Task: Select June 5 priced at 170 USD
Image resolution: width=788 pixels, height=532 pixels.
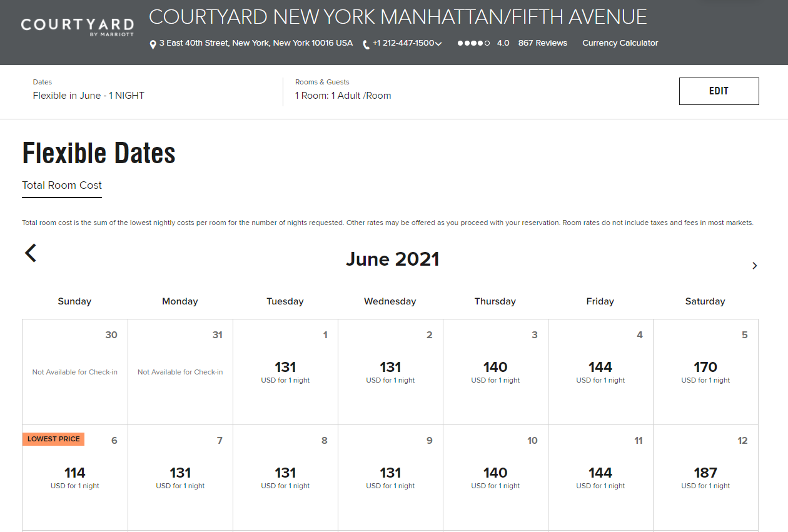Action: click(706, 373)
